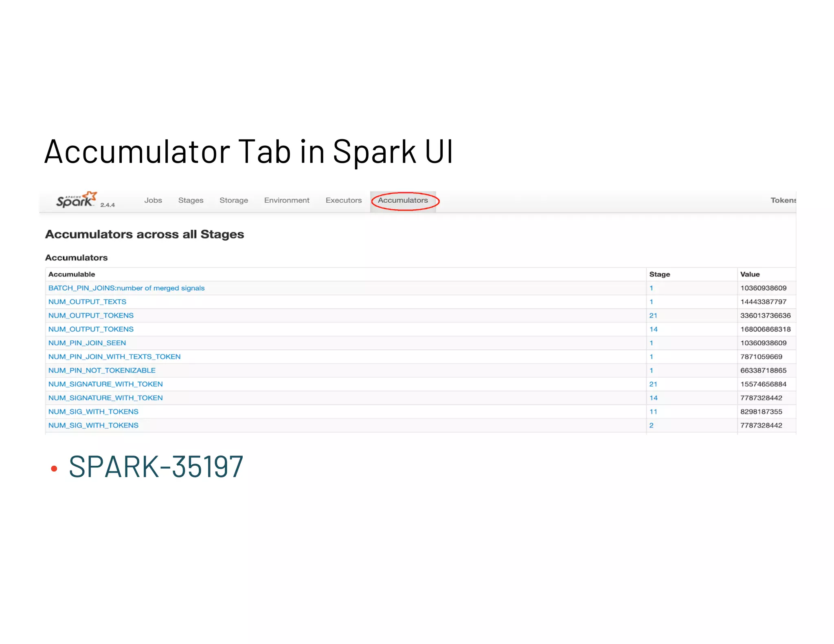Click the Accumulable column header
The image size is (834, 644).
[72, 274]
